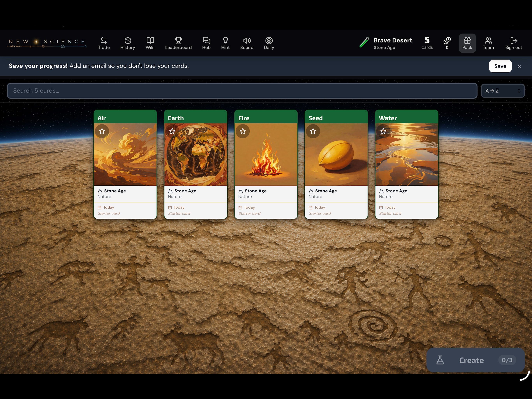Favorite the Water card star
This screenshot has height=399, width=532.
(383, 131)
